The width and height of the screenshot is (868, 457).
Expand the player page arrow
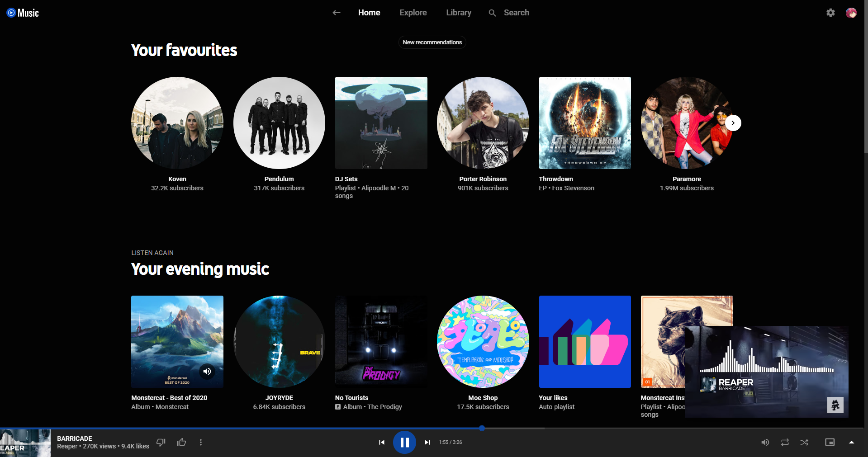point(851,442)
